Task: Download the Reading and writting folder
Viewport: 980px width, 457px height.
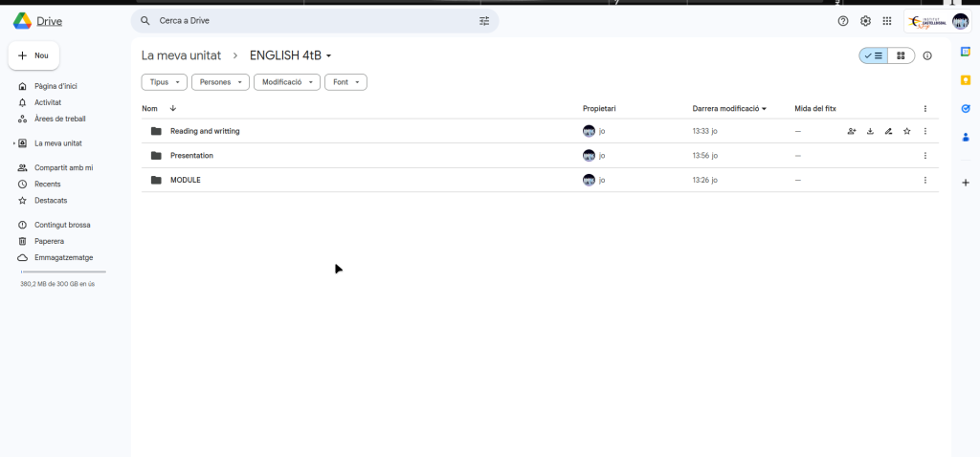Action: point(870,131)
